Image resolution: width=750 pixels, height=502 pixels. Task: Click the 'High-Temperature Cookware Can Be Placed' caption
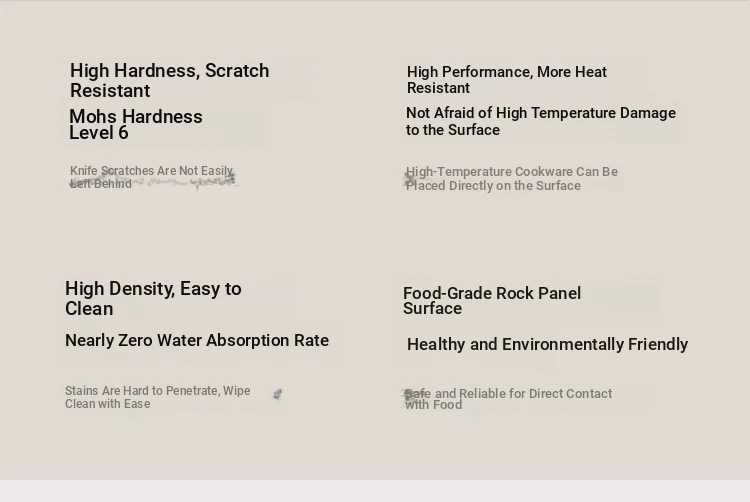(511, 178)
